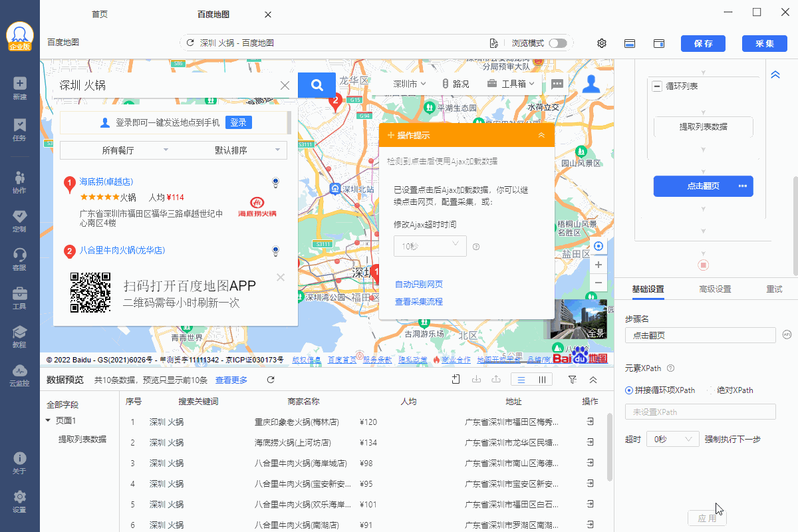Switch to the 百度地图 tab
This screenshot has height=532, width=798.
pos(213,15)
